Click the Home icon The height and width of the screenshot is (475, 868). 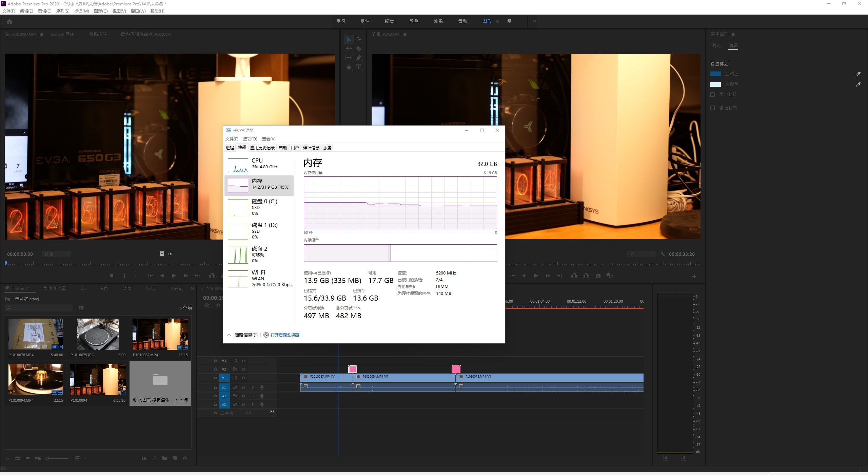9,22
